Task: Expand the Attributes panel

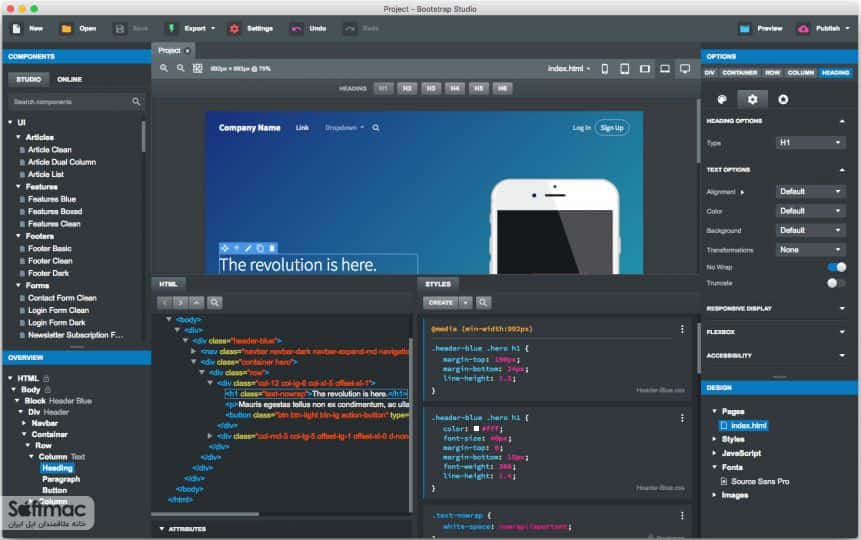Action: 162,528
